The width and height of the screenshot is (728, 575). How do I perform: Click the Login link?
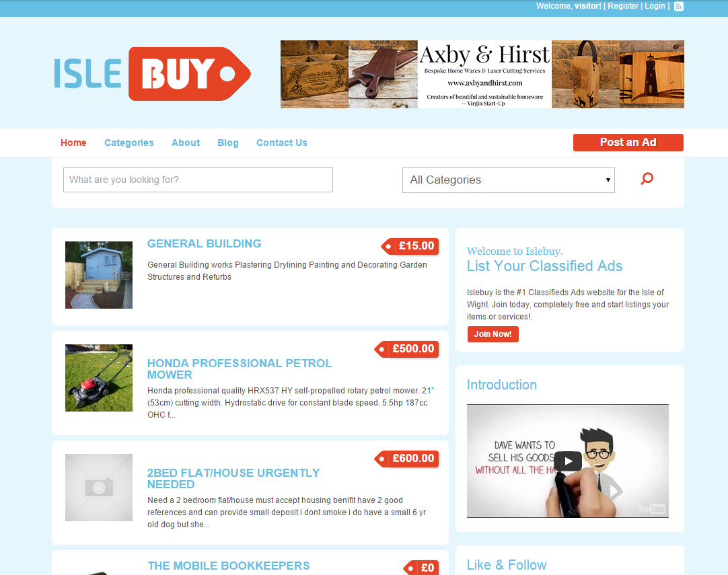(655, 6)
